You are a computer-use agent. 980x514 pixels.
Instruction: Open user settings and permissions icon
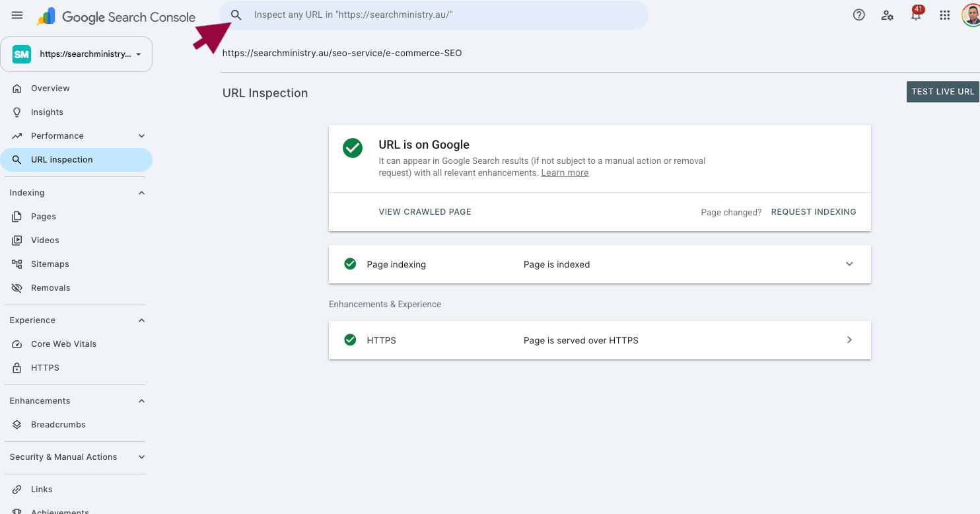(887, 15)
